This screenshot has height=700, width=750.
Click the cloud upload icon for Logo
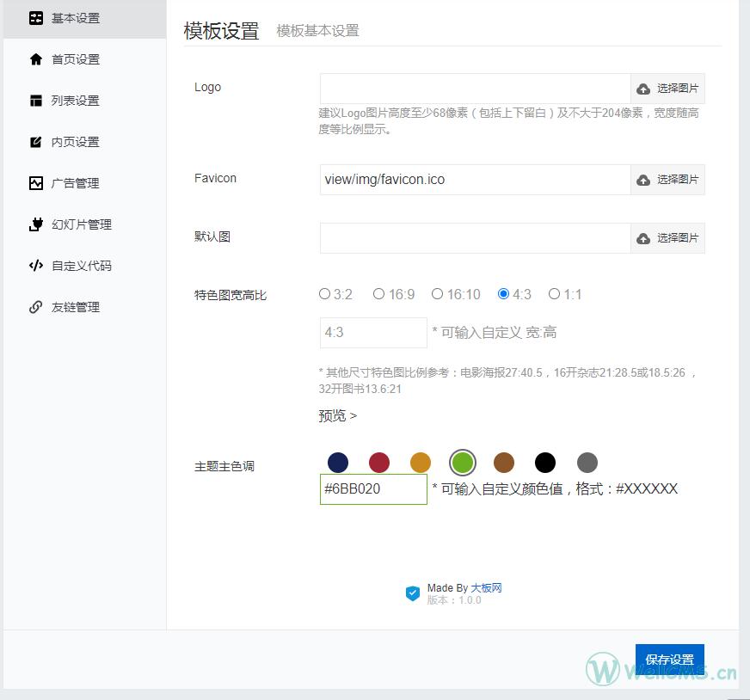pyautogui.click(x=643, y=89)
